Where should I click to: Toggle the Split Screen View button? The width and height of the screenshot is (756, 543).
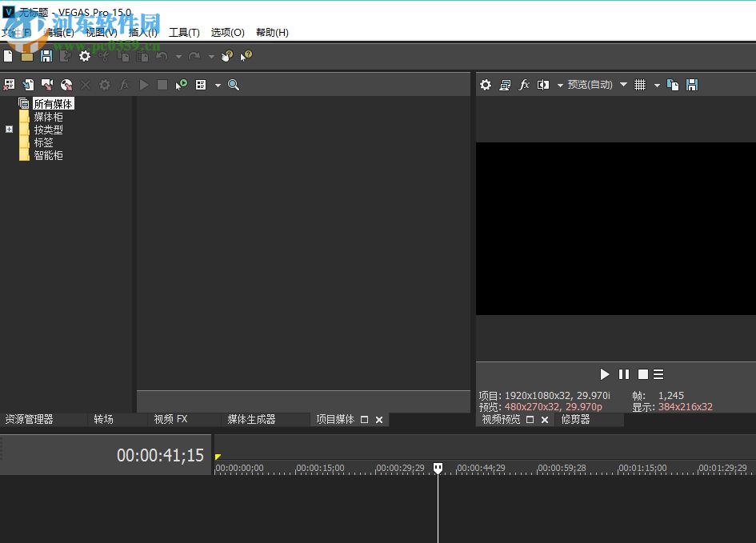(x=543, y=85)
